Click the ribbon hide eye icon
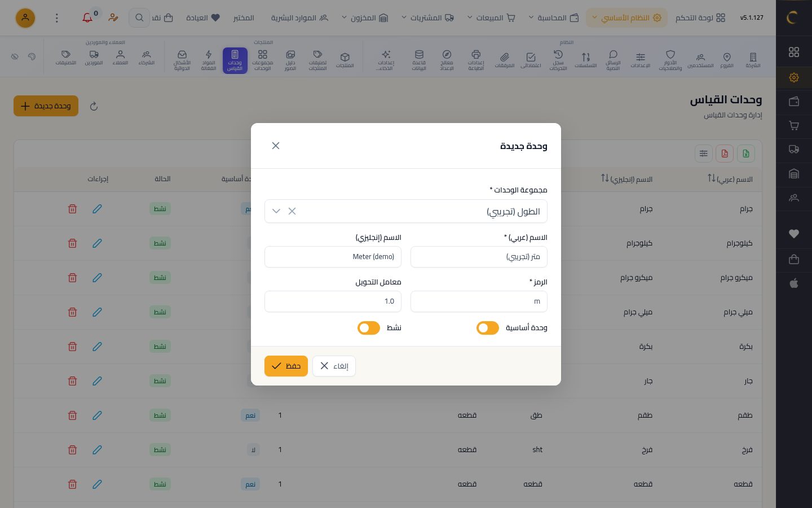812x508 pixels. coord(15,56)
